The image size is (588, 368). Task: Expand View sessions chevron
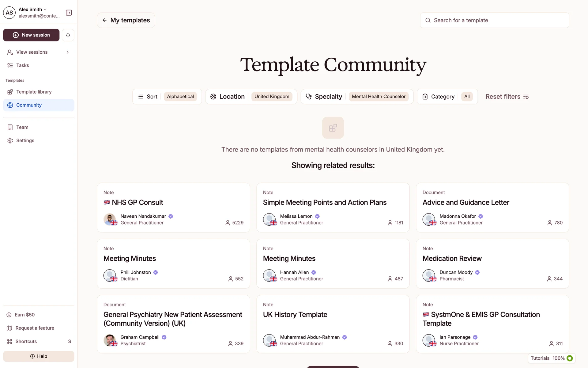pyautogui.click(x=68, y=52)
